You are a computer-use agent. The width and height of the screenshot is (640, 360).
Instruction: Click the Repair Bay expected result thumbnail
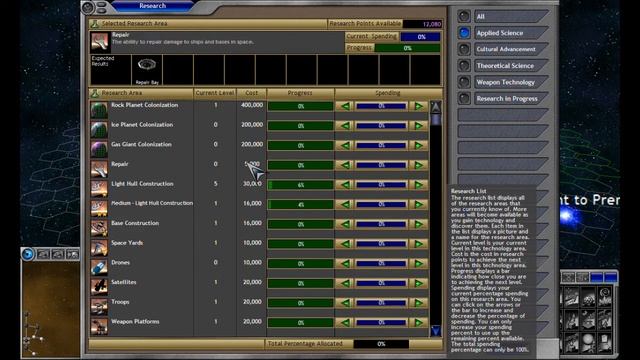coord(147,69)
